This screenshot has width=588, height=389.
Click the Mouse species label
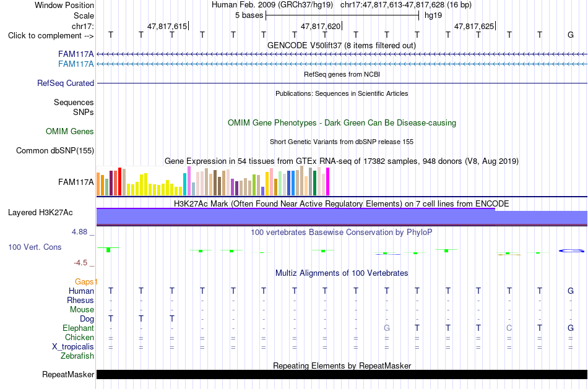82,310
